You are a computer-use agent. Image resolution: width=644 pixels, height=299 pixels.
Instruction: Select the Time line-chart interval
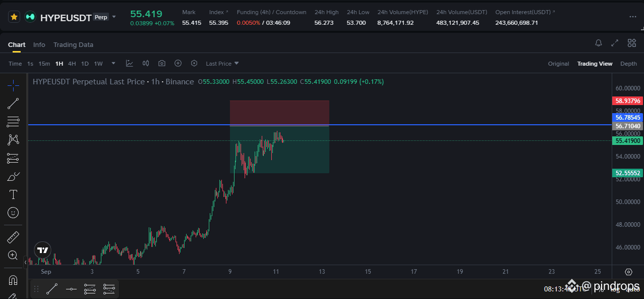(x=15, y=64)
